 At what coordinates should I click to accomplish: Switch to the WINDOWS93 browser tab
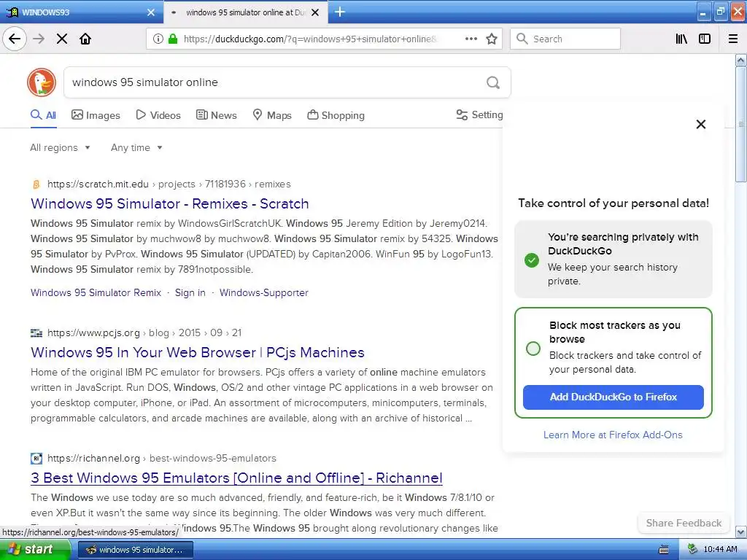pyautogui.click(x=81, y=12)
